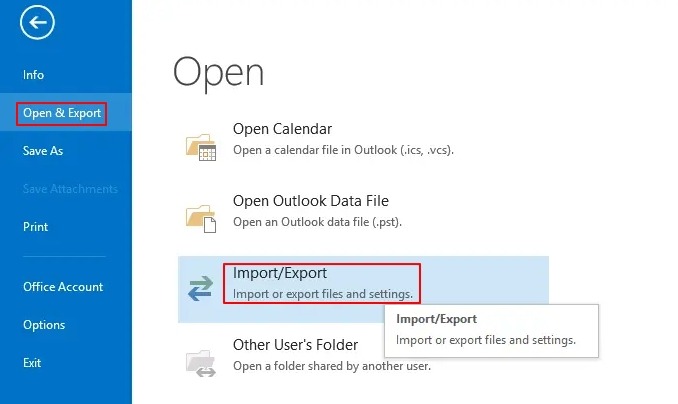Click the "Open" page heading

[x=218, y=73]
